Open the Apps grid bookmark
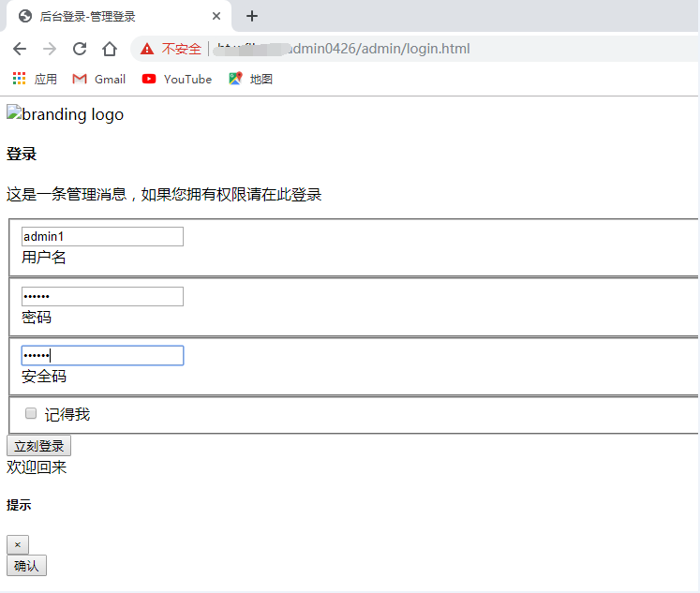The height and width of the screenshot is (593, 700). pyautogui.click(x=35, y=79)
